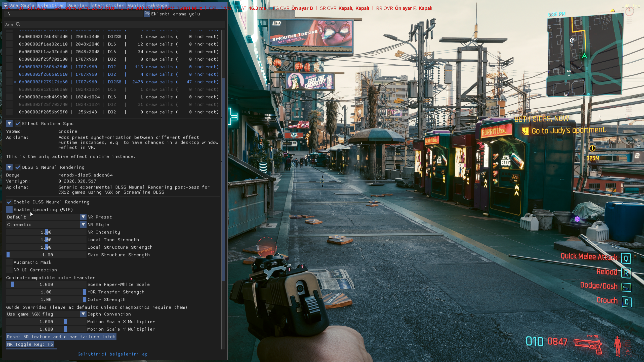Viewport: 644px width, 362px height.
Task: Toggle the Effect Runtime Sync addon checkbox
Action: point(18,123)
